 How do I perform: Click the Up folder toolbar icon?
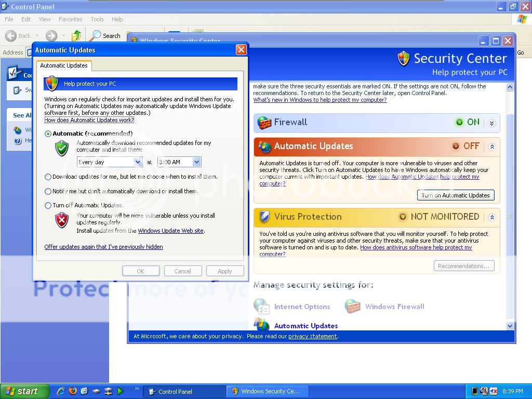click(76, 36)
